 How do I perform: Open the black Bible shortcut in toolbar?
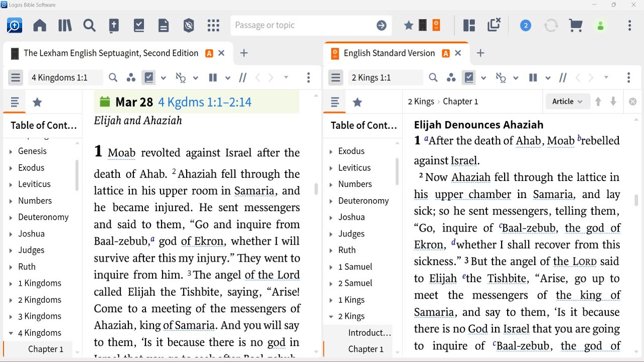(x=423, y=25)
